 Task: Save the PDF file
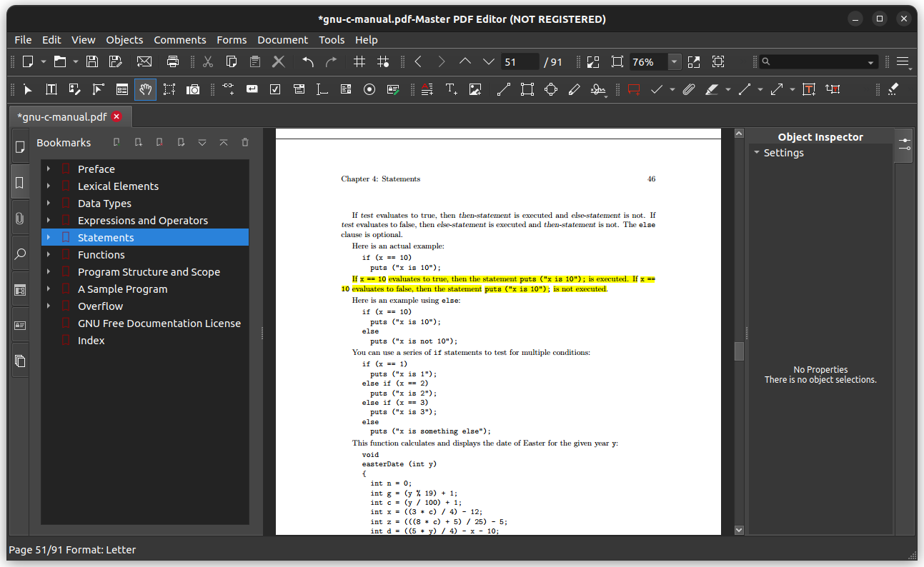coord(91,61)
